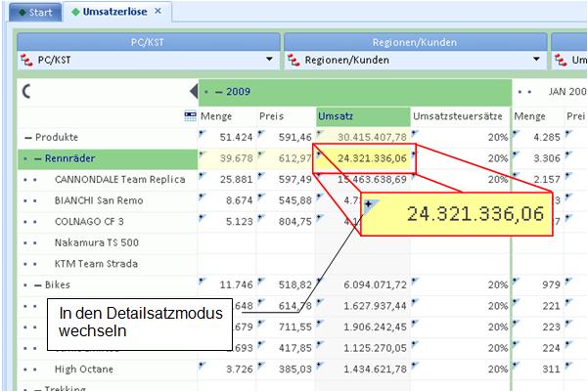
Task: Switch to the Start tab
Action: tap(35, 13)
